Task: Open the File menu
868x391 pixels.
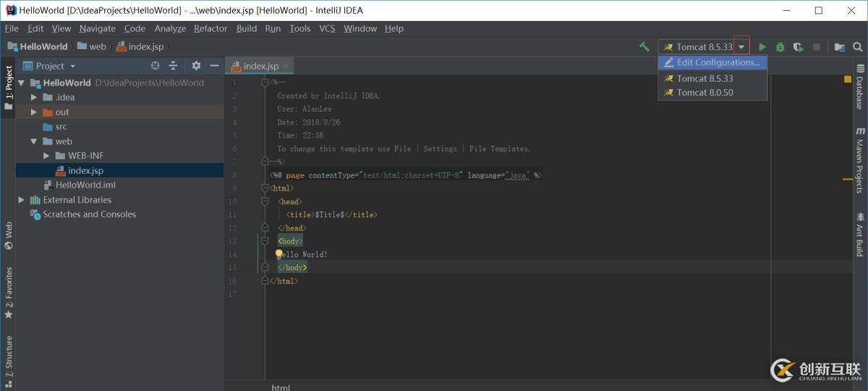Action: [12, 28]
